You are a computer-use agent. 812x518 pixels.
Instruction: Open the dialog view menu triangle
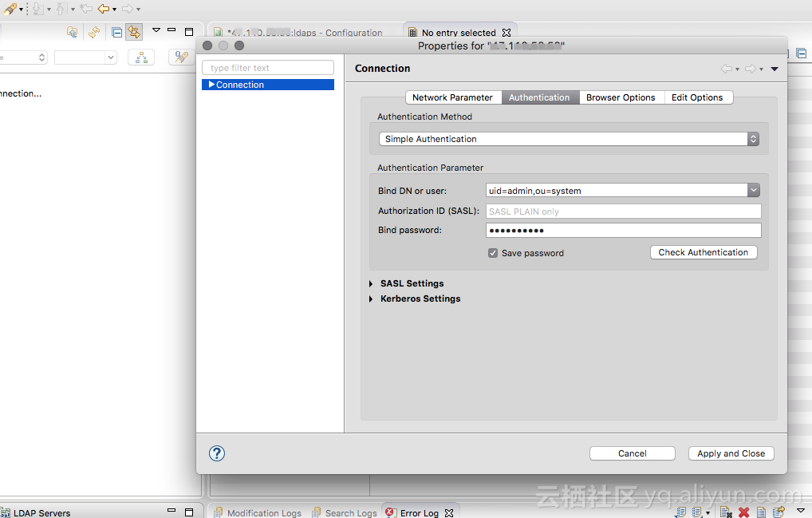pyautogui.click(x=775, y=69)
